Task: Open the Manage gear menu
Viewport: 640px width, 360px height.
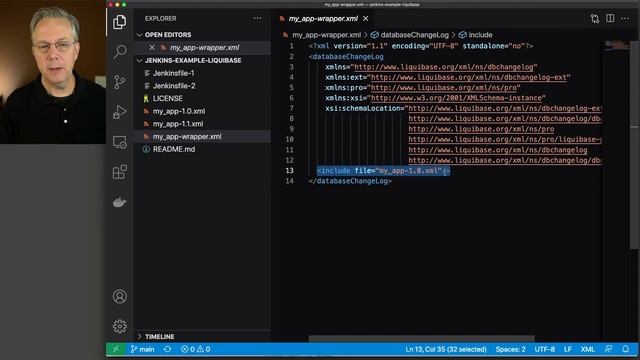Action: [x=120, y=326]
